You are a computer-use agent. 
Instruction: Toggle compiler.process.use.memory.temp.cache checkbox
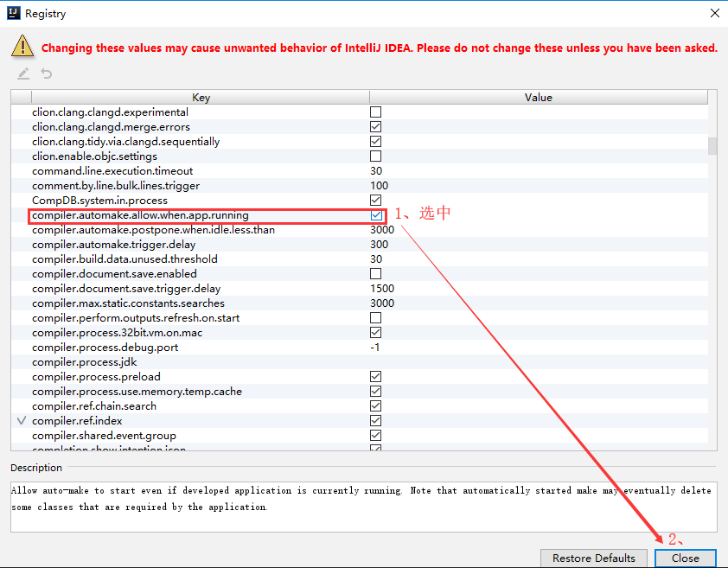pos(375,391)
